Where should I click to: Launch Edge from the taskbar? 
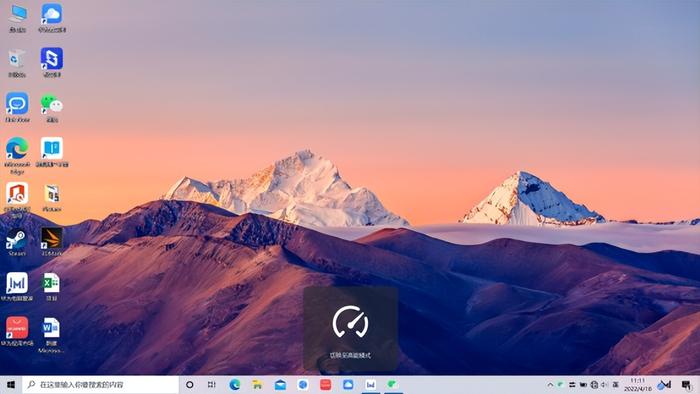(x=235, y=385)
